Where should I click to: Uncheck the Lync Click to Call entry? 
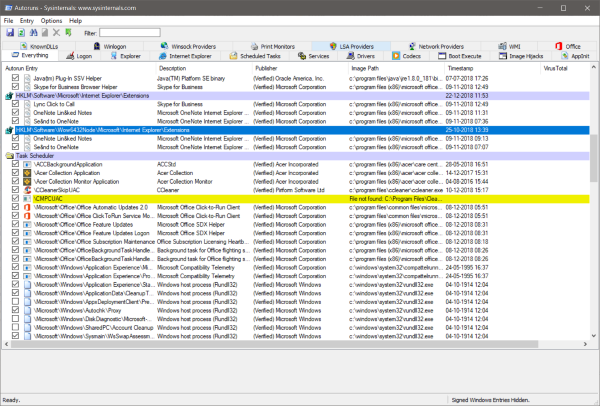[x=15, y=104]
